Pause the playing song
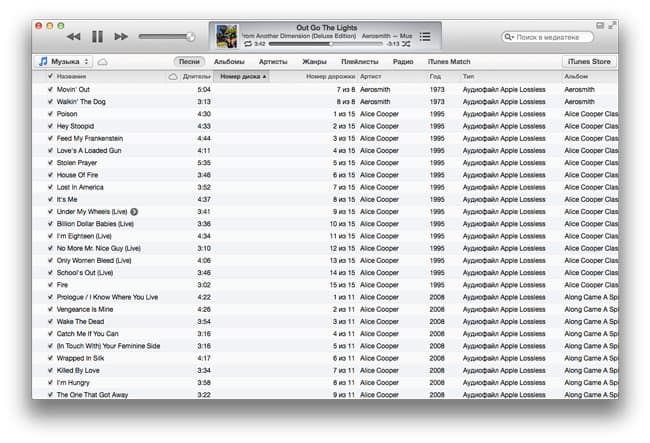Image resolution: width=650 pixels, height=443 pixels. tap(97, 36)
